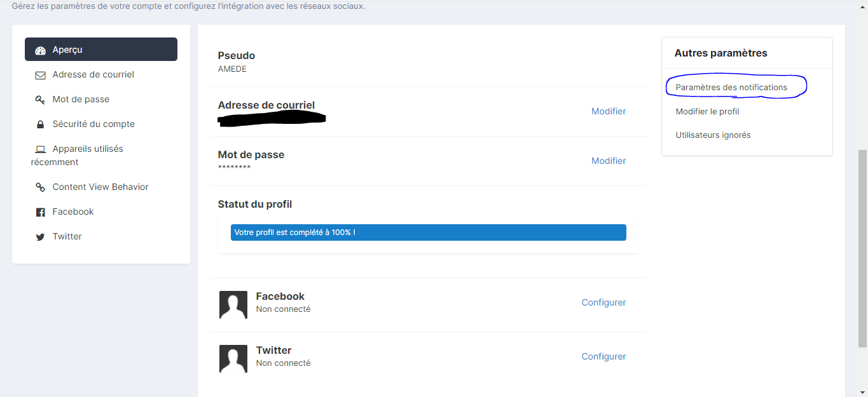Viewport: 868px width, 397px height.
Task: Open the Sécurité du compte menu item
Action: (93, 124)
